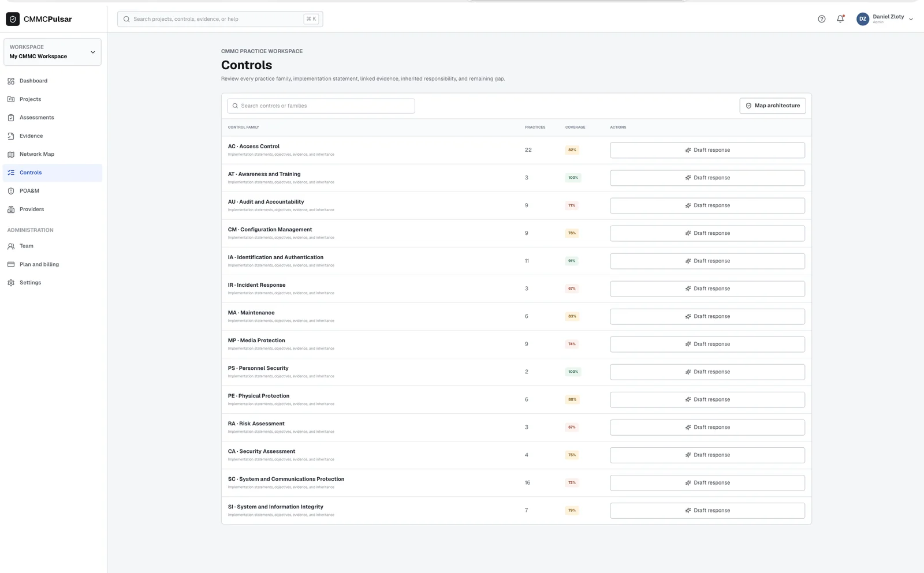Open the Daniel Zloty account menu chevron
Viewport: 924px width, 573px height.
[911, 19]
